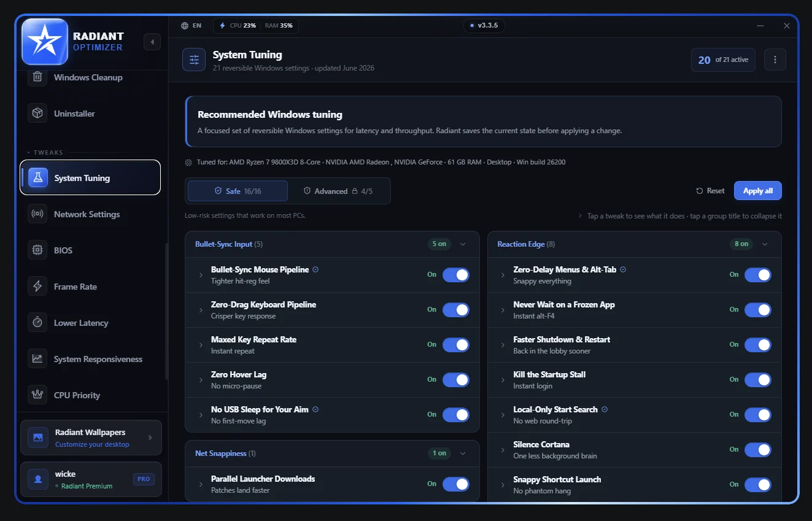The width and height of the screenshot is (812, 521).
Task: Expand Kill the Startup Stall details arrow
Action: pyautogui.click(x=503, y=380)
